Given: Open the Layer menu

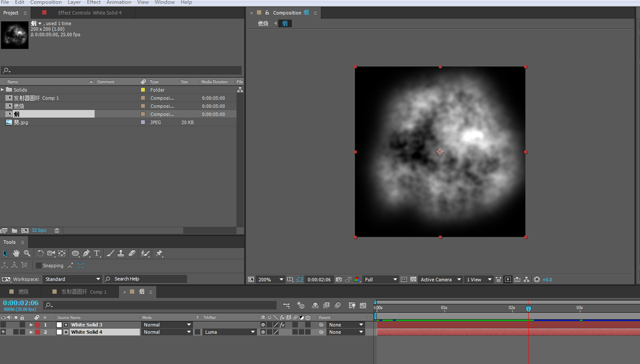Looking at the screenshot, I should pyautogui.click(x=74, y=2).
